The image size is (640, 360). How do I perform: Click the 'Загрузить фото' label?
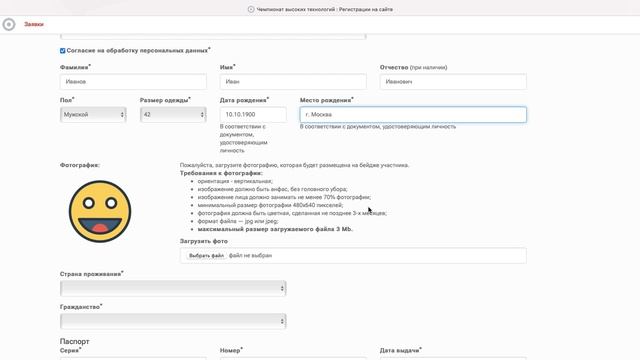pyautogui.click(x=204, y=241)
